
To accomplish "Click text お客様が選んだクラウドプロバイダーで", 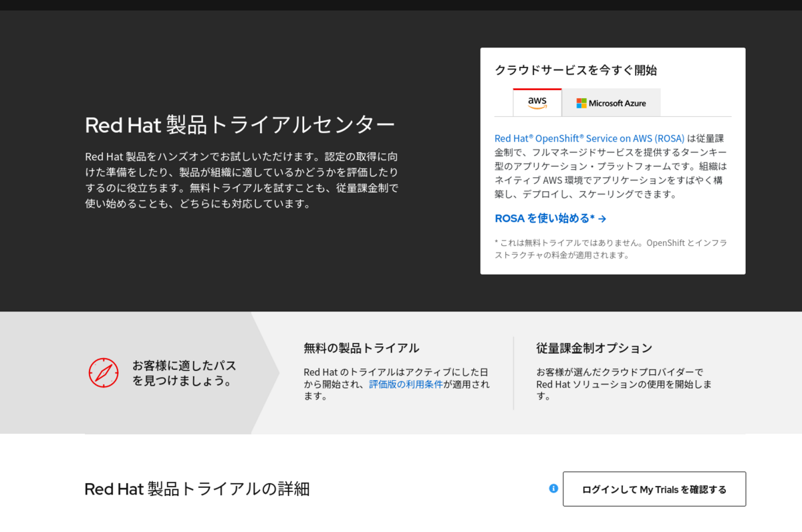I will (x=620, y=372).
